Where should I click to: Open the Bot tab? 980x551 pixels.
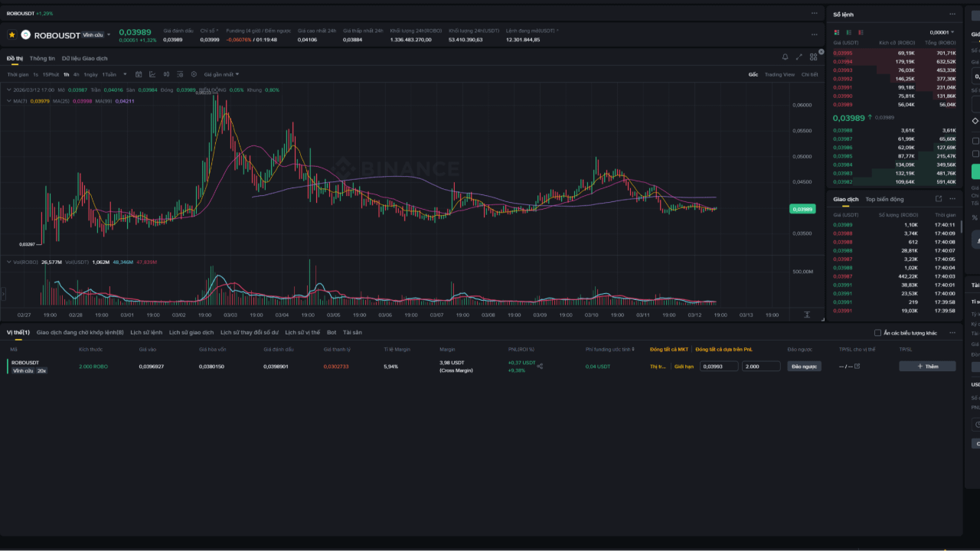332,332
